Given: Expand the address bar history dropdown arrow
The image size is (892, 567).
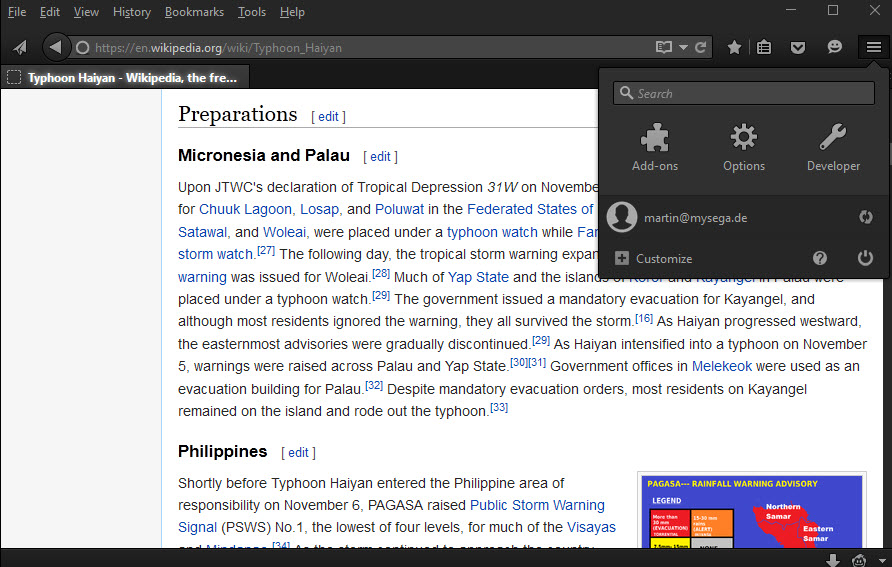Looking at the screenshot, I should tap(683, 47).
